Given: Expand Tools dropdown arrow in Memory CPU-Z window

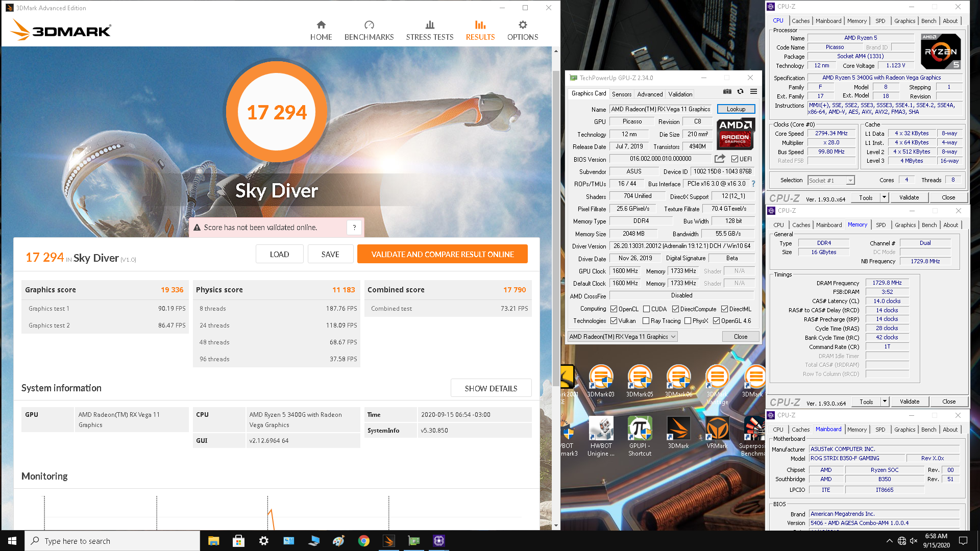Looking at the screenshot, I should pos(885,402).
